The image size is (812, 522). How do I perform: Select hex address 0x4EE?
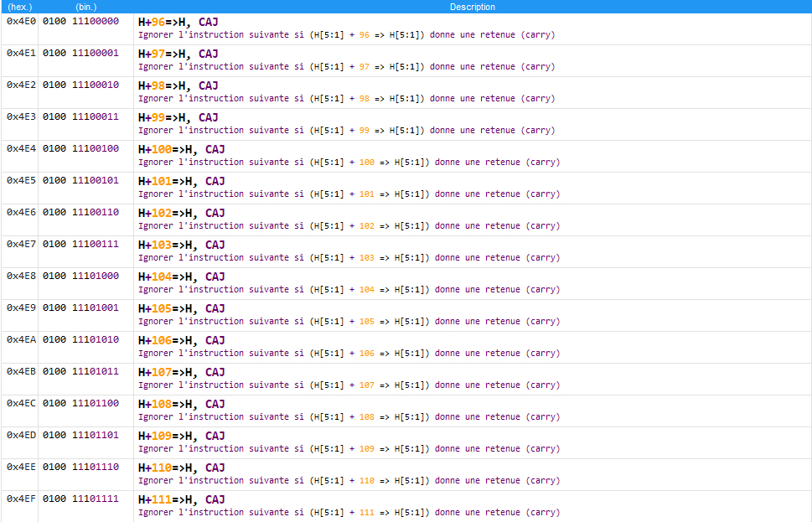(21, 467)
